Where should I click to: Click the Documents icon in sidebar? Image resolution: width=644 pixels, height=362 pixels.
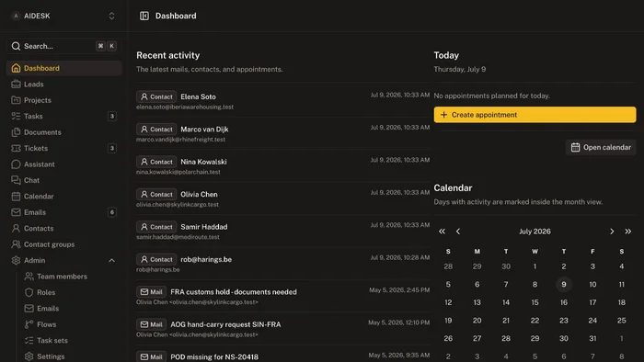(16, 132)
